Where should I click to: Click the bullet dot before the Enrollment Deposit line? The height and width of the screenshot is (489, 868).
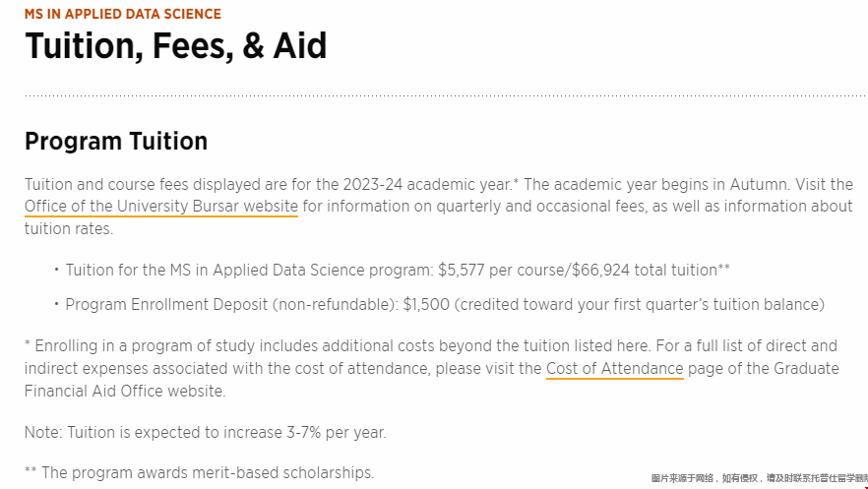point(56,304)
